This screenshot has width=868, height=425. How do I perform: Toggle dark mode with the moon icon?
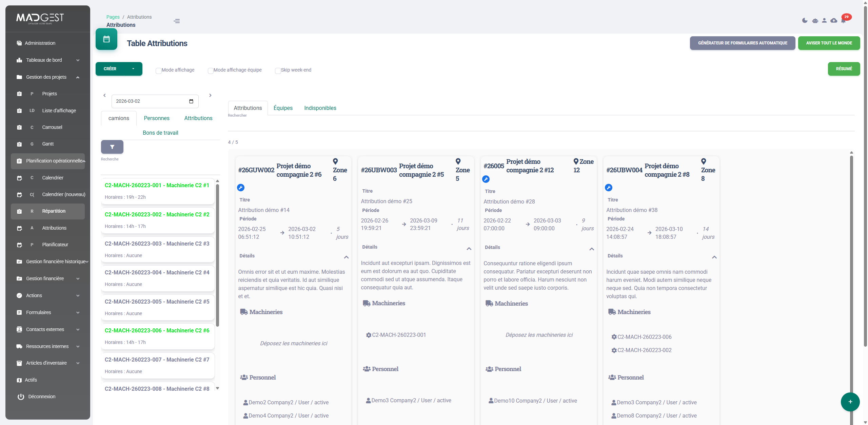(804, 20)
